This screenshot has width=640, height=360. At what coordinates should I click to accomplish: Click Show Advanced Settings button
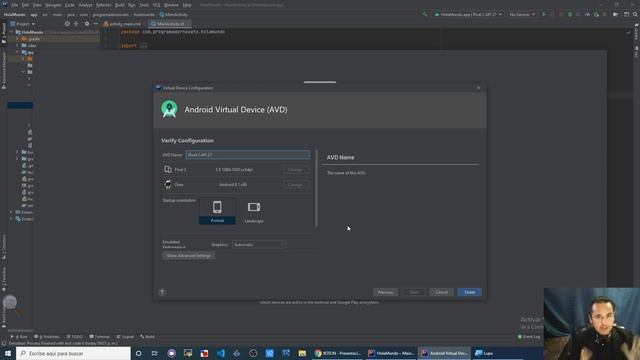[189, 256]
